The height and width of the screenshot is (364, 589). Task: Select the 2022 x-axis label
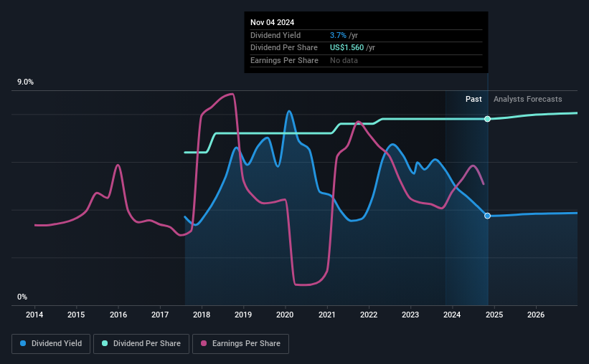click(369, 315)
